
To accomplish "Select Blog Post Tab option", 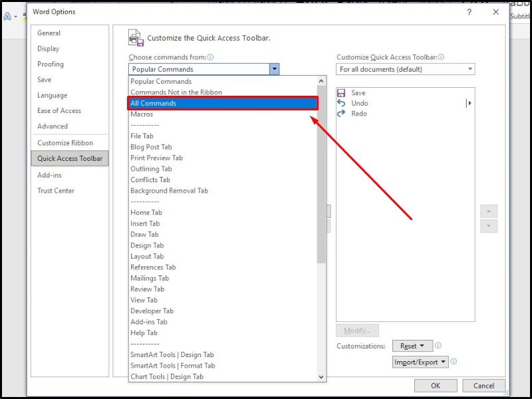I will [x=223, y=147].
